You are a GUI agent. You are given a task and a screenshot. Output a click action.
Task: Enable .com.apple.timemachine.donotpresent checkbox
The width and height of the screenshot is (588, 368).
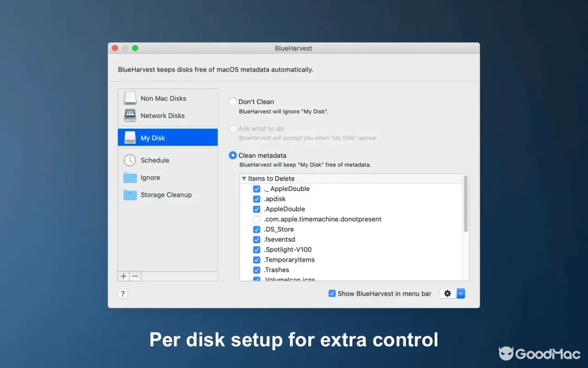point(257,219)
